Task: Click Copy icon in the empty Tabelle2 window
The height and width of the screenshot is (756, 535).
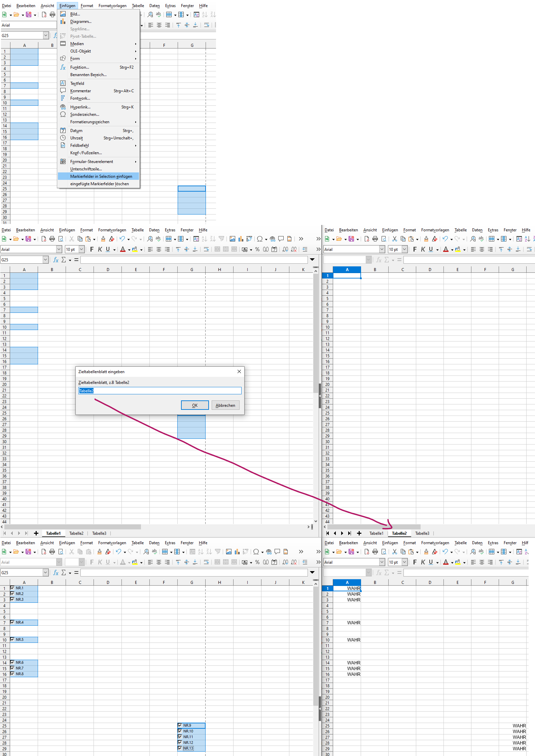Action: 403,239
